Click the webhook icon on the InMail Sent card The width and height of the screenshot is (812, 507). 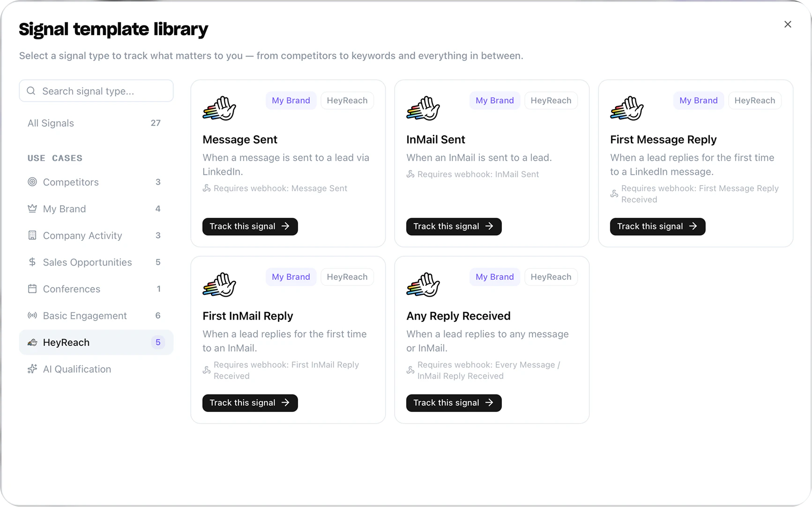click(410, 174)
